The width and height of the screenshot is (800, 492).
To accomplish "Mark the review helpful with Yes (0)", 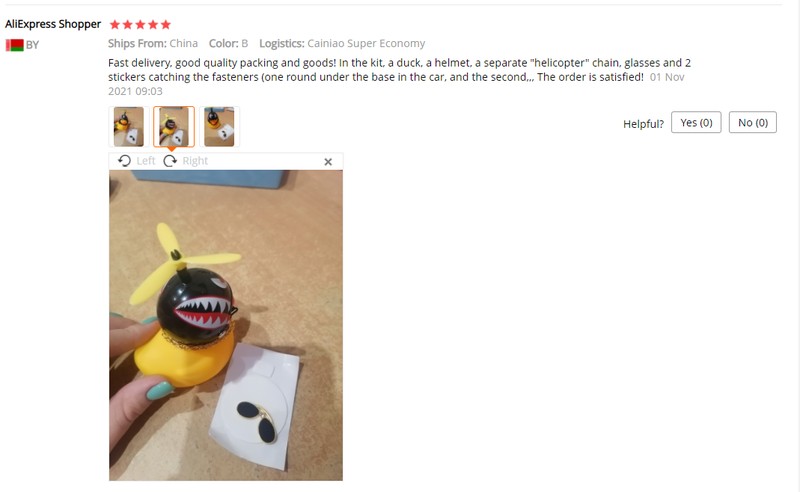I will tap(696, 122).
